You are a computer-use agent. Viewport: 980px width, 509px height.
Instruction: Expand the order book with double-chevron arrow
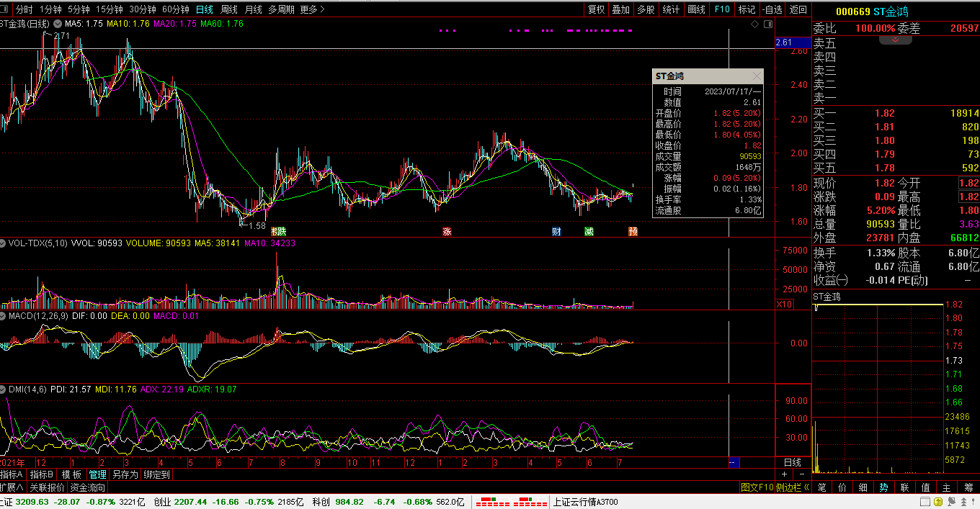896,40
